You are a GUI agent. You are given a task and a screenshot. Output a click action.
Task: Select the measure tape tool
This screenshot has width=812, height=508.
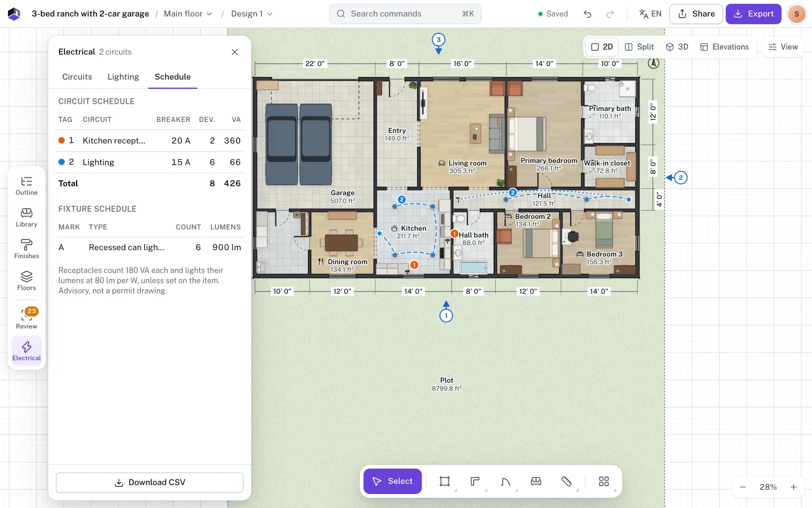point(566,481)
